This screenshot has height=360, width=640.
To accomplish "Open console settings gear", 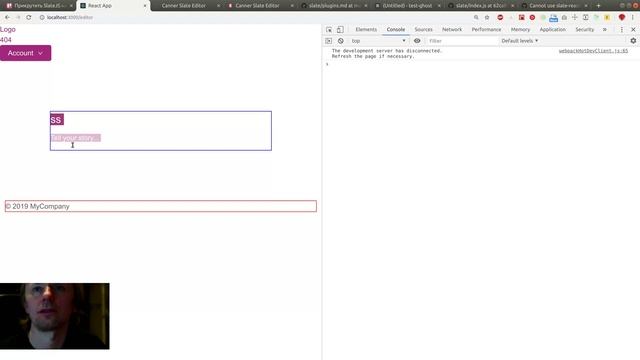I will coord(633,41).
